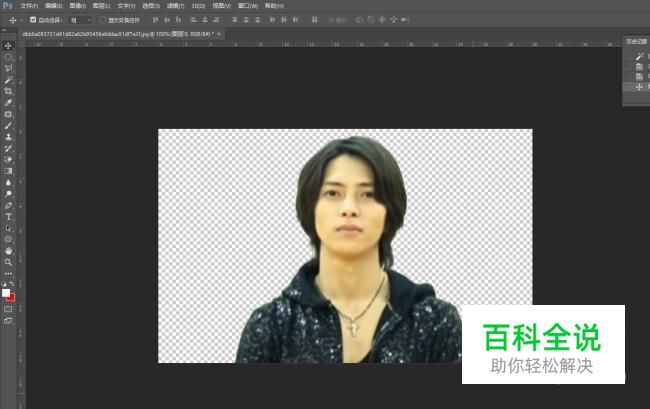Select the Pen tool

tap(8, 205)
